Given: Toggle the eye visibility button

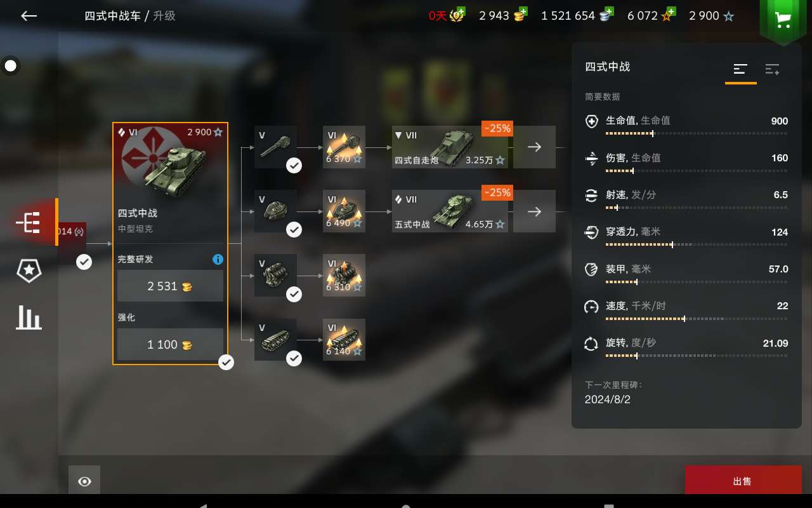Looking at the screenshot, I should (84, 481).
